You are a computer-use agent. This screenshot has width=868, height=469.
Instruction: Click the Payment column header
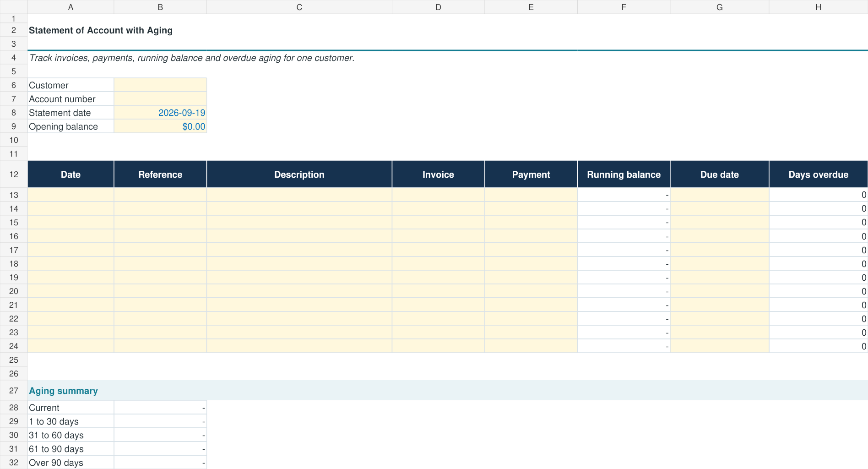pyautogui.click(x=531, y=175)
